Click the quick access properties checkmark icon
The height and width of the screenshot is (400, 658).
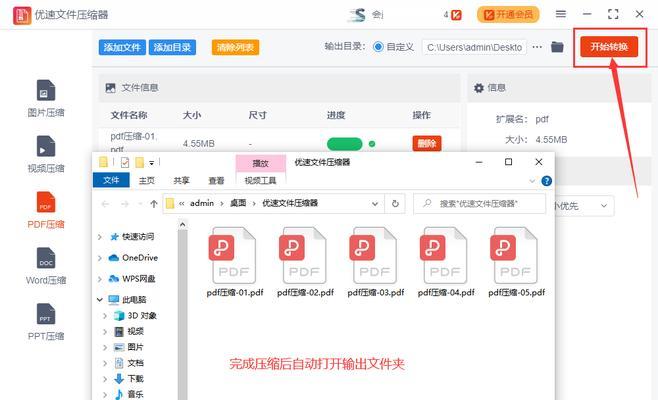[125, 162]
